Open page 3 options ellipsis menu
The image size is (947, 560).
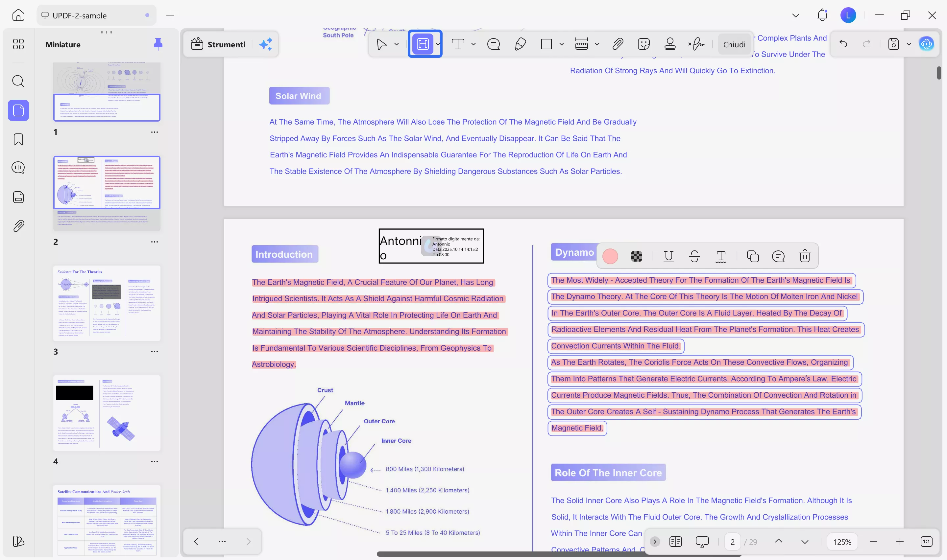coord(154,351)
